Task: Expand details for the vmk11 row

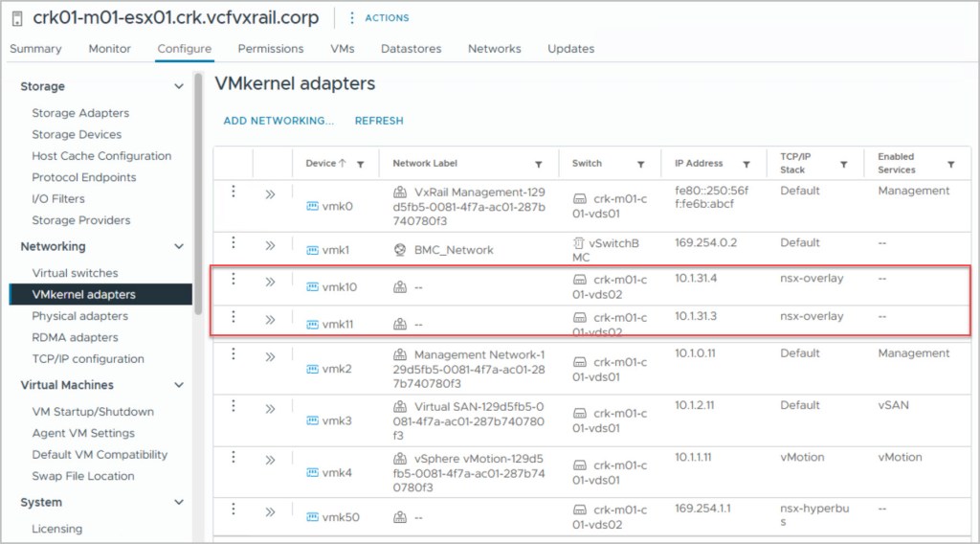Action: point(270,320)
